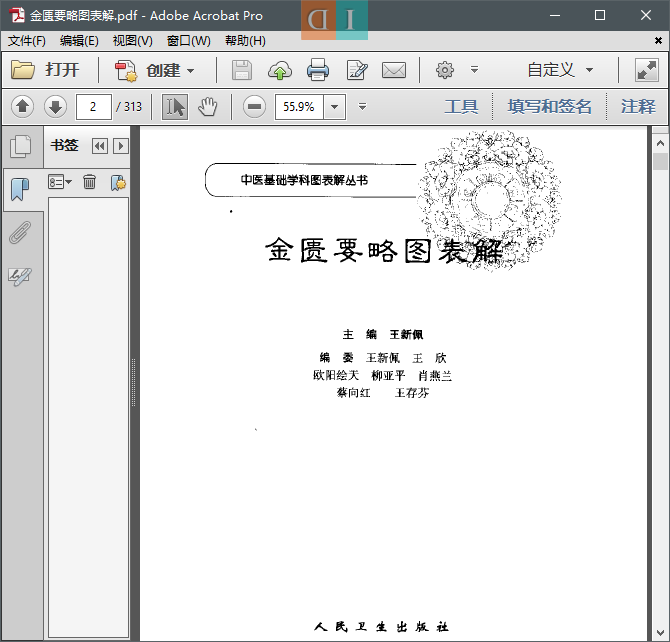Open the zoom level dropdown arrow

(x=335, y=106)
